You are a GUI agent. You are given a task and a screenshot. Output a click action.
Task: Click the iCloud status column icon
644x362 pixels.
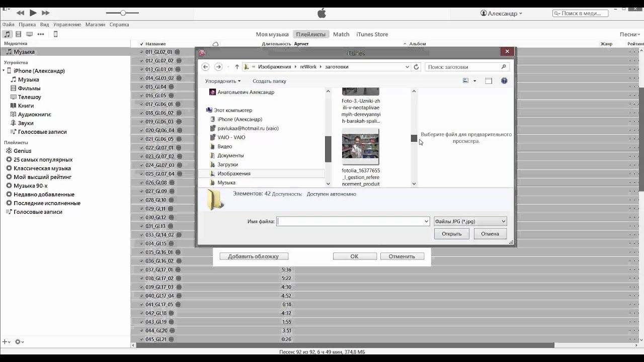tap(215, 44)
